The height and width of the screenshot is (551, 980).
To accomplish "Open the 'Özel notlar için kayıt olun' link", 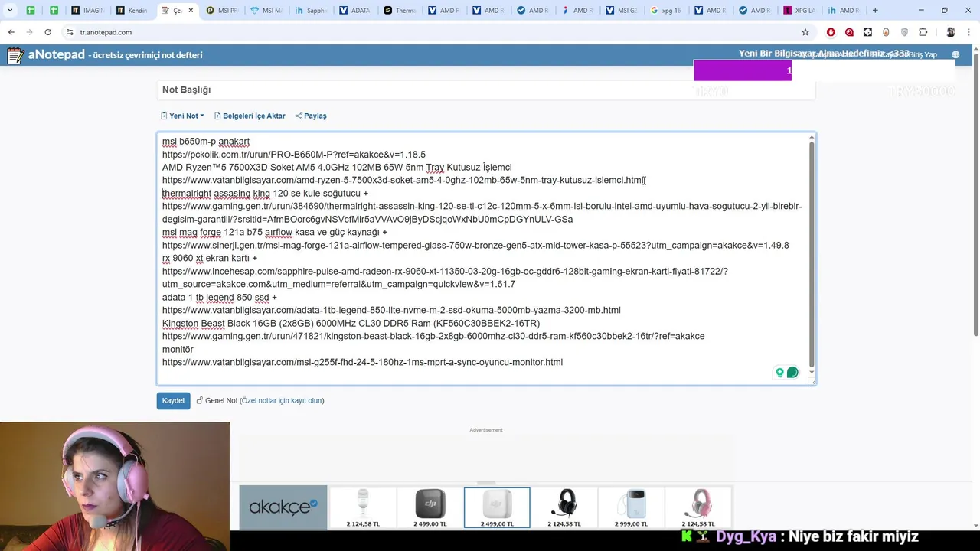I will (282, 400).
